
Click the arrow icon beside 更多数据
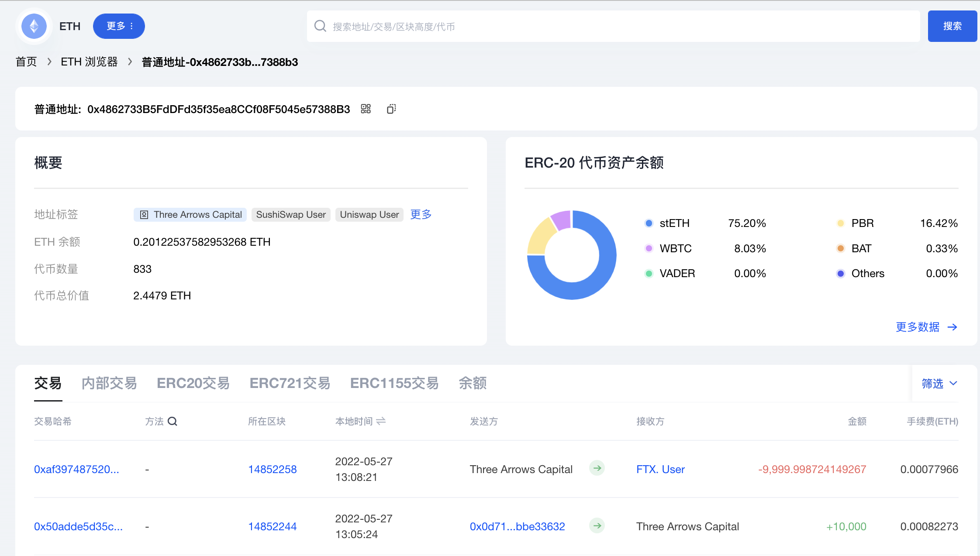[952, 327]
